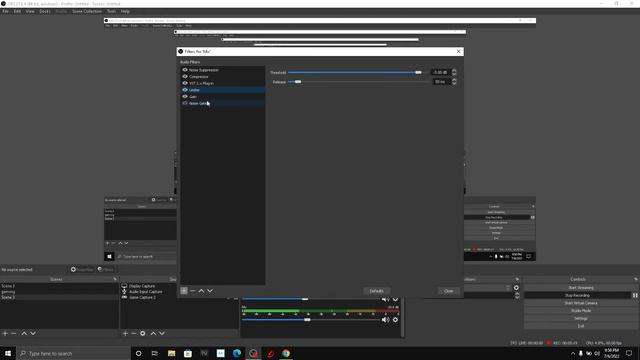Select the Gain filter row

pyautogui.click(x=223, y=96)
